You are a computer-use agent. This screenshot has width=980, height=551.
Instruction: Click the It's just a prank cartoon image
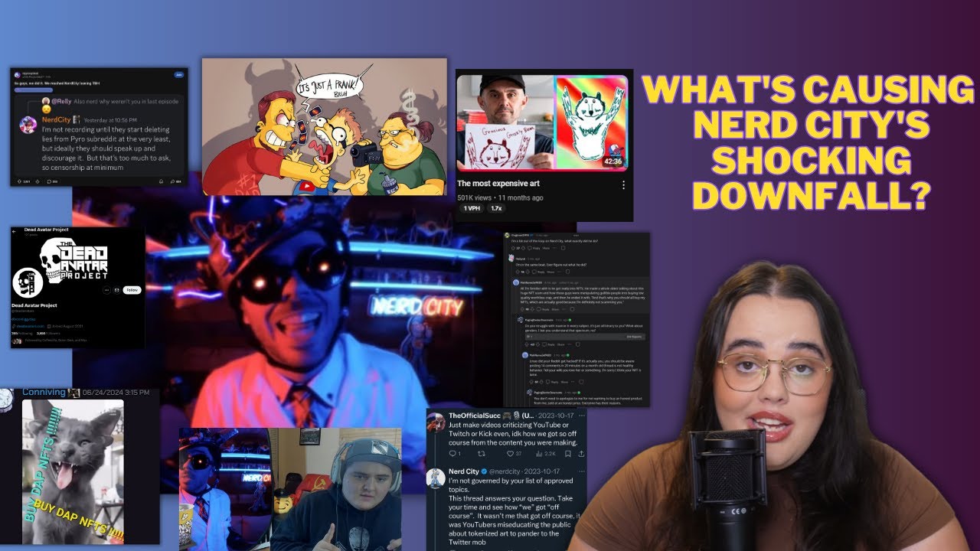pyautogui.click(x=324, y=128)
